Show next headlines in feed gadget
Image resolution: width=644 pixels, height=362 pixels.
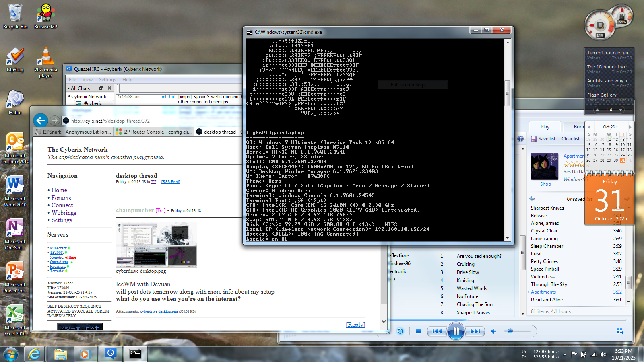(x=621, y=110)
